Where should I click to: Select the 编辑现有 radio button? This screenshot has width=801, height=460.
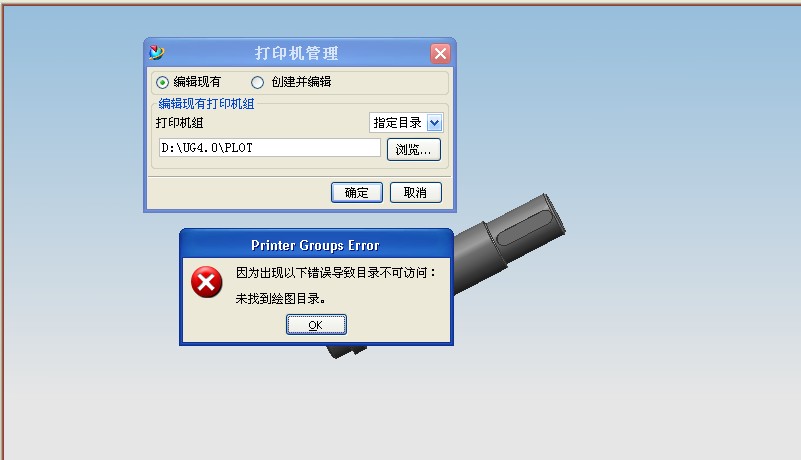(162, 82)
